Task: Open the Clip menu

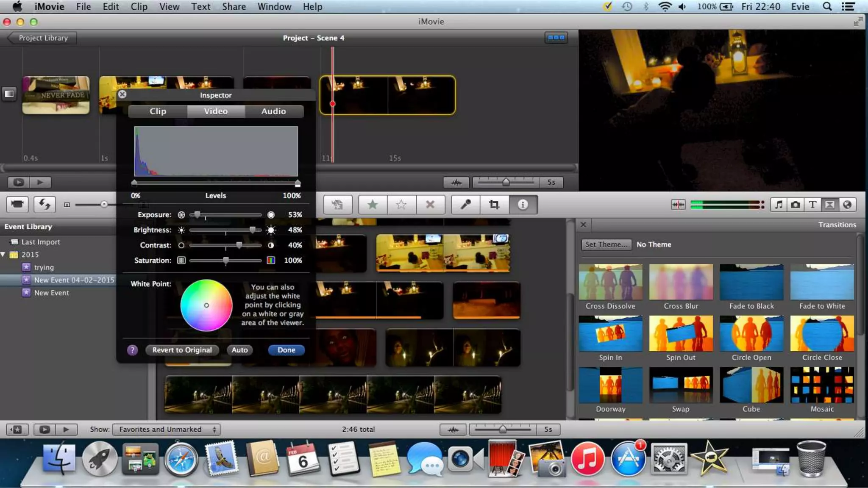Action: tap(139, 7)
